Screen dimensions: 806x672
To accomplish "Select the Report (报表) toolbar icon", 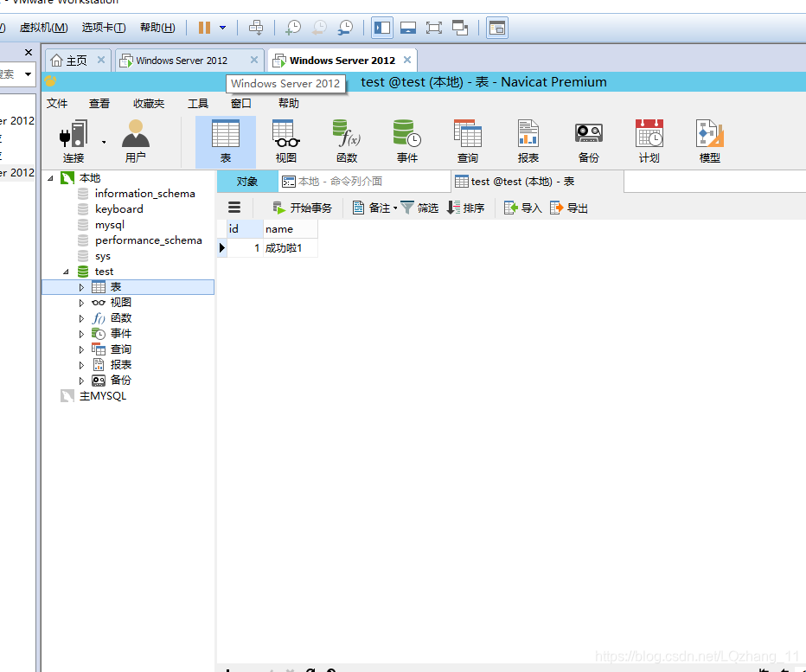I will (x=528, y=141).
